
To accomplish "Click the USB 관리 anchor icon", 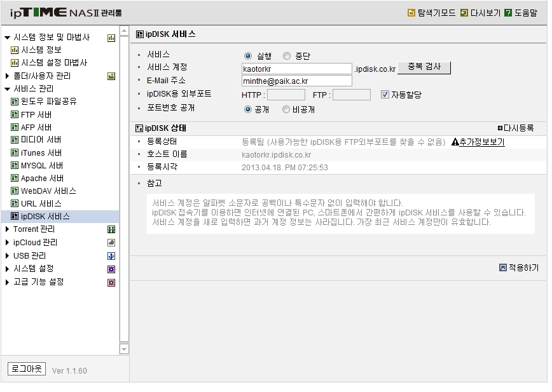I will 111,256.
